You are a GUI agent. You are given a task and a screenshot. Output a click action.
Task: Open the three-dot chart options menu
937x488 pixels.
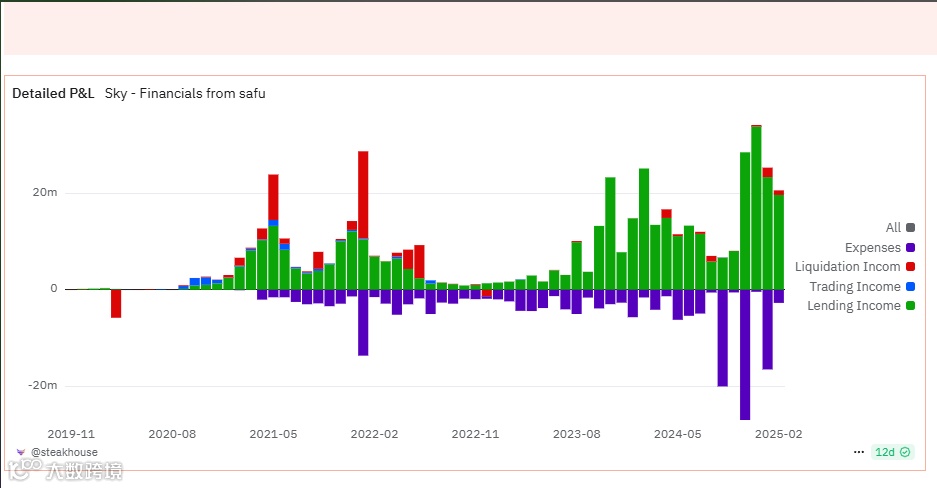pyautogui.click(x=859, y=452)
